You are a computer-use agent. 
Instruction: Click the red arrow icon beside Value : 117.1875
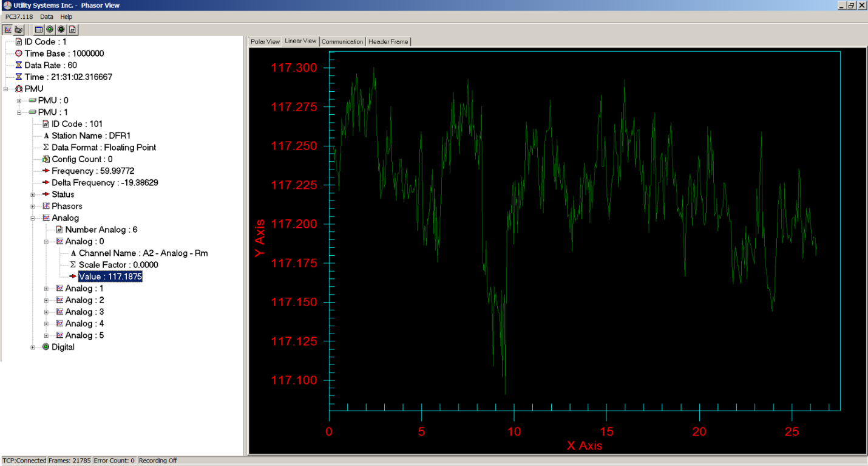[73, 276]
